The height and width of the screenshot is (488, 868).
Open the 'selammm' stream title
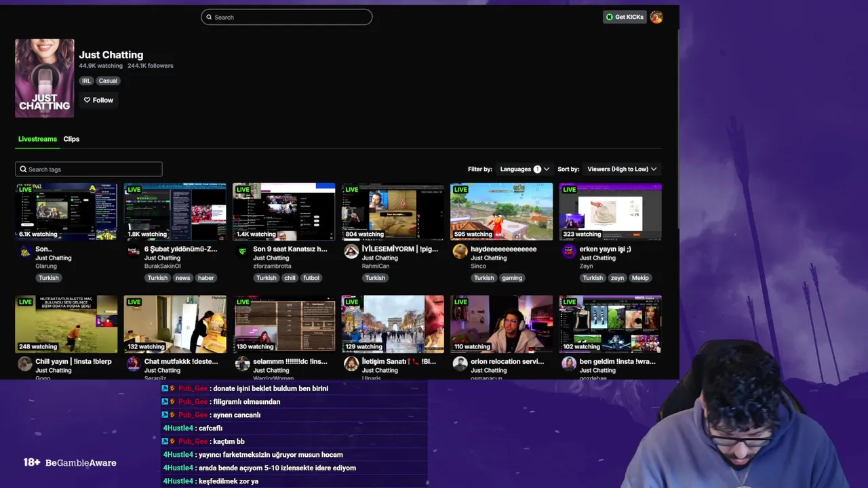tap(290, 361)
